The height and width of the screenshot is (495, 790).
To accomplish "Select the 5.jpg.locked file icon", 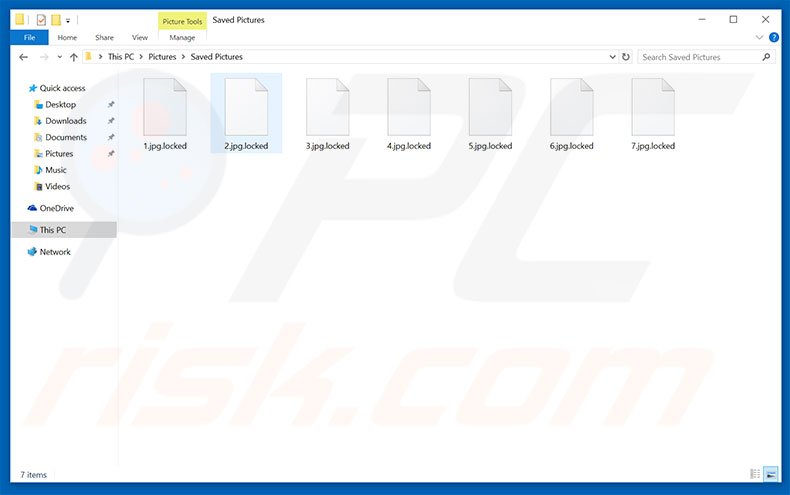I will point(490,107).
